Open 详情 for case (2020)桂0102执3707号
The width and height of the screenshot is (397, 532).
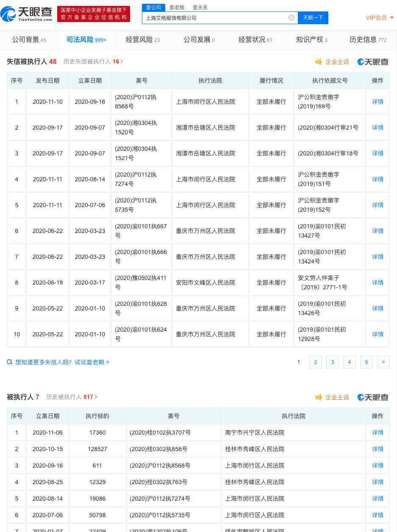coord(378,432)
